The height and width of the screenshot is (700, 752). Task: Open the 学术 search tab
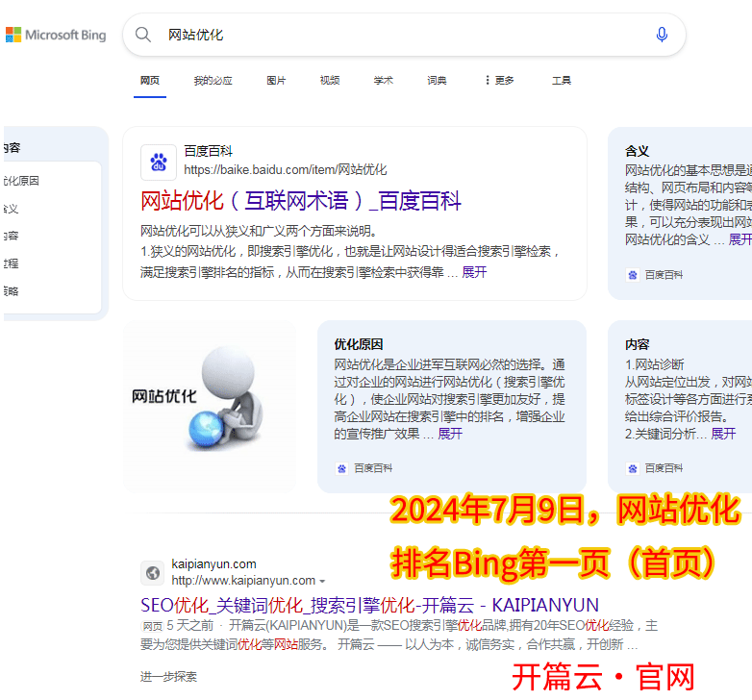click(384, 81)
